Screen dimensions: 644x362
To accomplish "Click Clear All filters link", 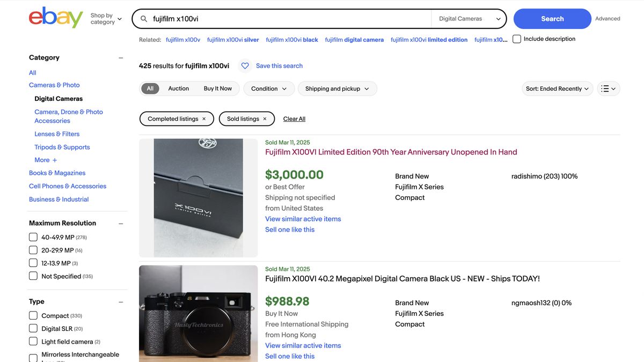I will (294, 119).
